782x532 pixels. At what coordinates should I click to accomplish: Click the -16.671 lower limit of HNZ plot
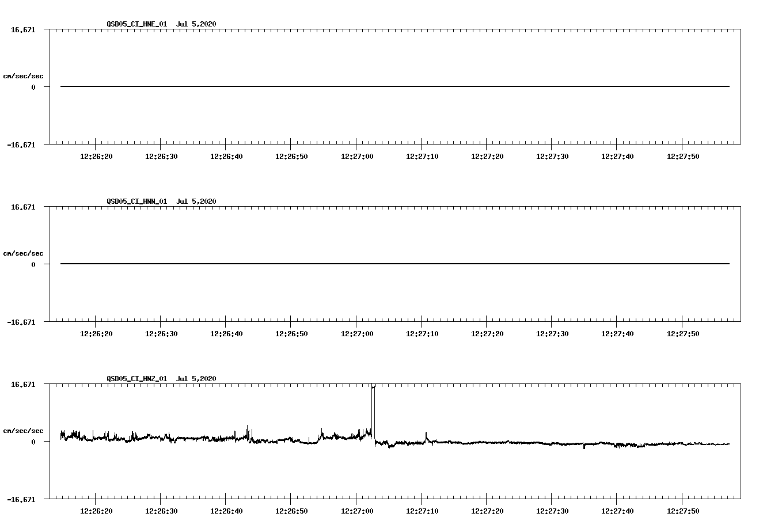point(21,500)
